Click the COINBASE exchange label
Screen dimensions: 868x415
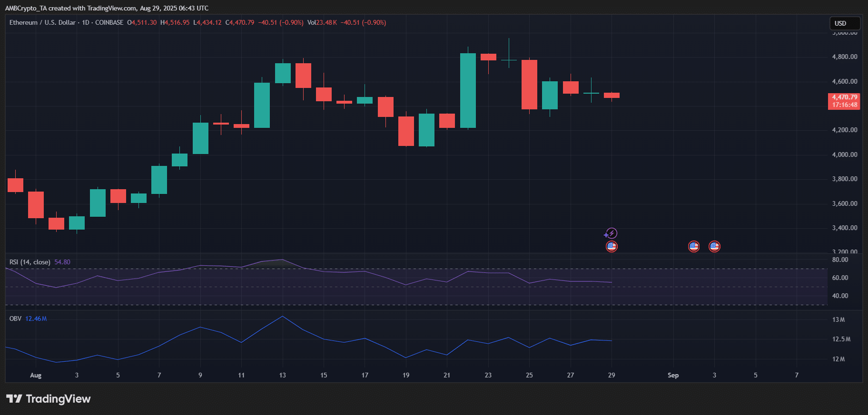109,23
